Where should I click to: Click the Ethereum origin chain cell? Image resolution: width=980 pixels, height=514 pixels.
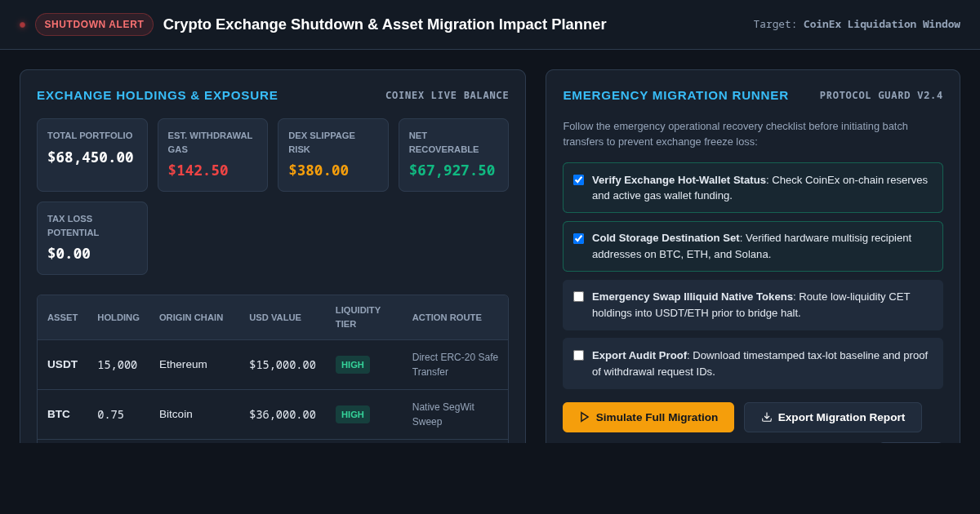click(183, 365)
